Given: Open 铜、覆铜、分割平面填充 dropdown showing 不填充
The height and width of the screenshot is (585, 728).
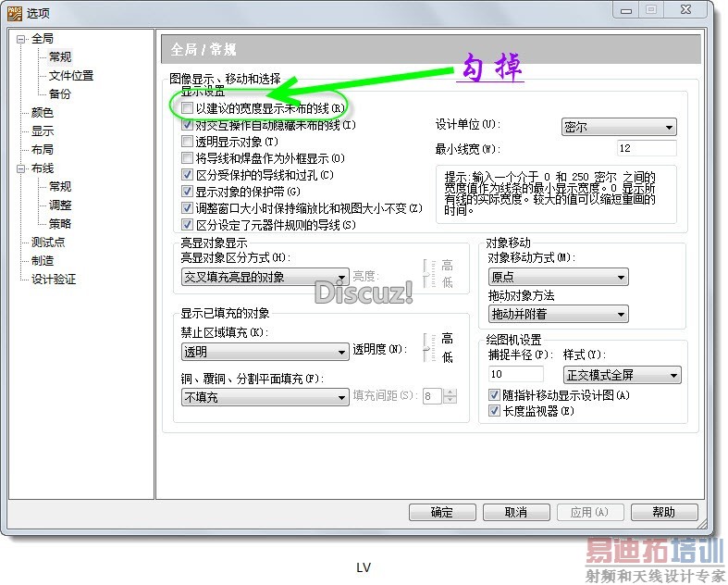Looking at the screenshot, I should [265, 397].
